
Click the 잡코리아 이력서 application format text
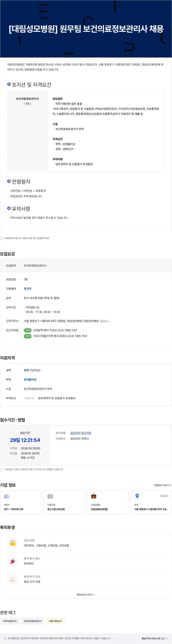[x=80, y=438]
